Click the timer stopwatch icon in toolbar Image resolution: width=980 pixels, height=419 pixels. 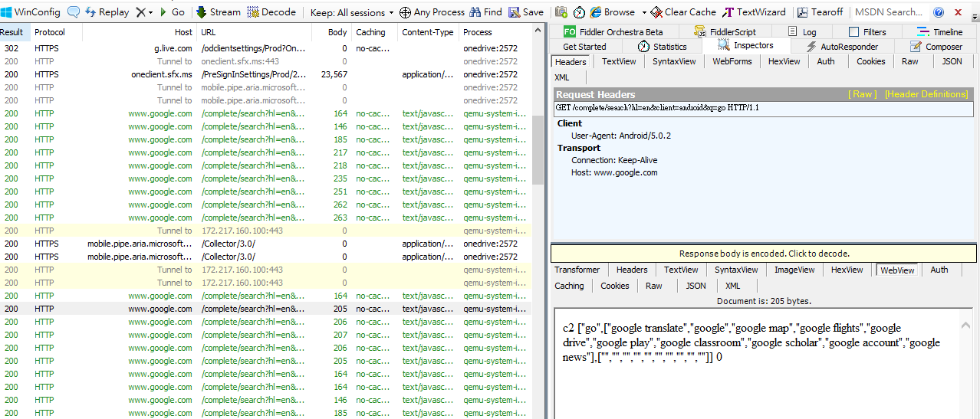pyautogui.click(x=579, y=12)
